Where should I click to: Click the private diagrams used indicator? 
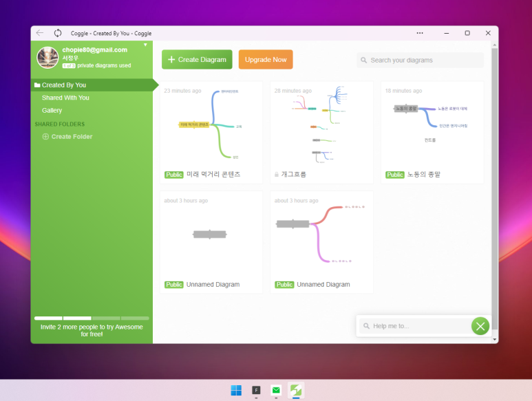(x=97, y=65)
